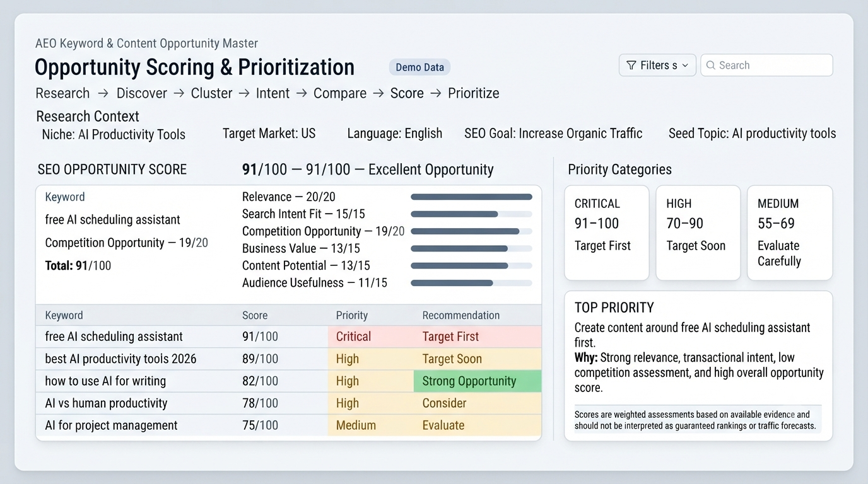Click 'Target Market: US' context text
The width and height of the screenshot is (868, 484).
pos(269,134)
